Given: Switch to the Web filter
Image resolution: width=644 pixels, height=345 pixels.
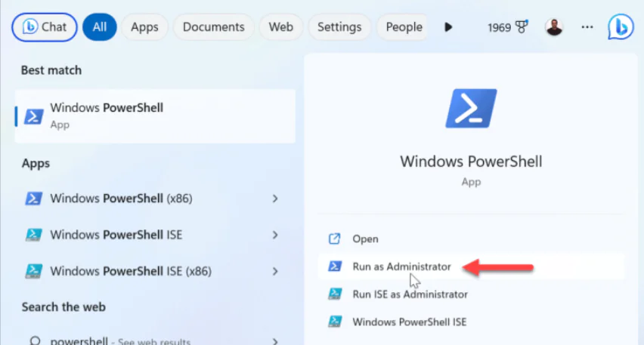Looking at the screenshot, I should (x=281, y=27).
